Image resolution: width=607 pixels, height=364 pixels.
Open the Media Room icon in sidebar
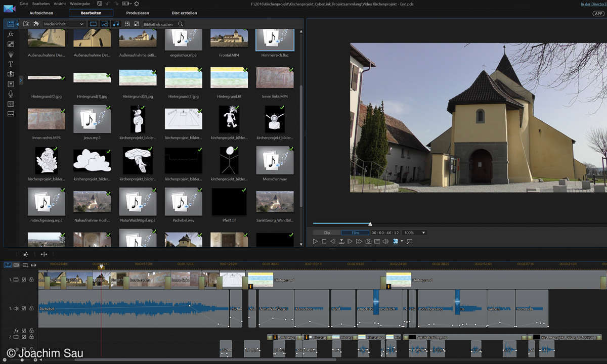point(11,24)
